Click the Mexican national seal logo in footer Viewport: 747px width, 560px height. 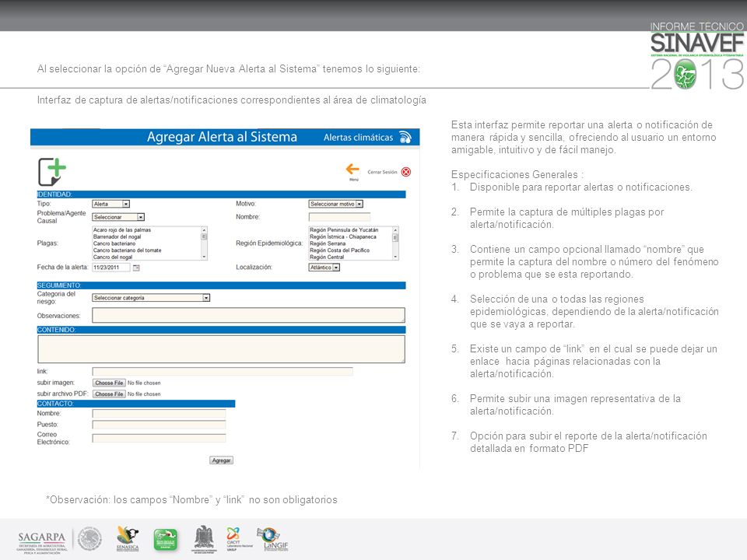point(90,539)
